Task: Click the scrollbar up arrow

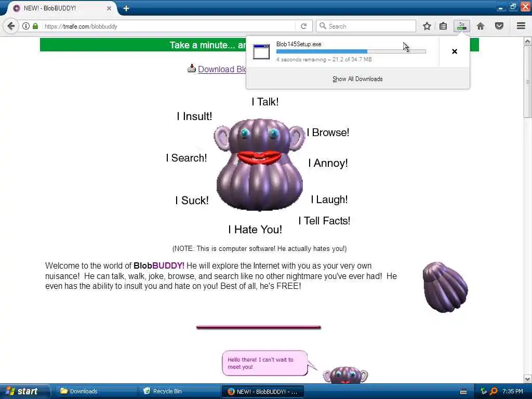Action: coord(528,42)
